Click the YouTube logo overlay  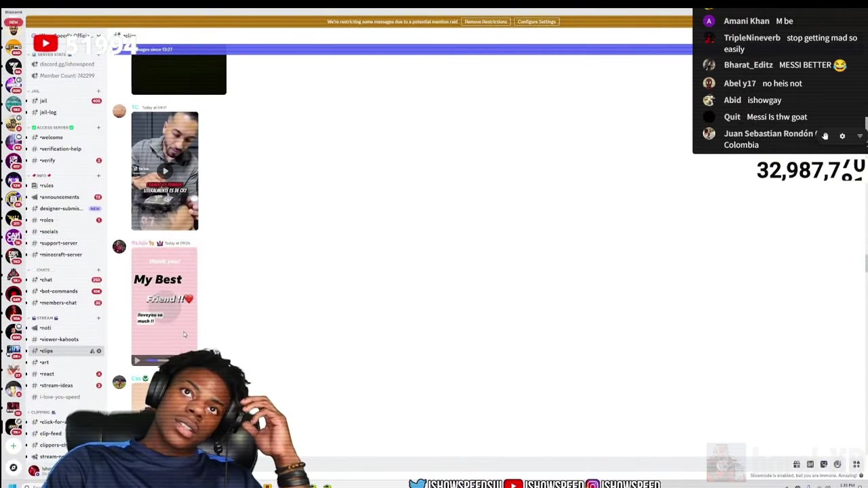pos(45,43)
